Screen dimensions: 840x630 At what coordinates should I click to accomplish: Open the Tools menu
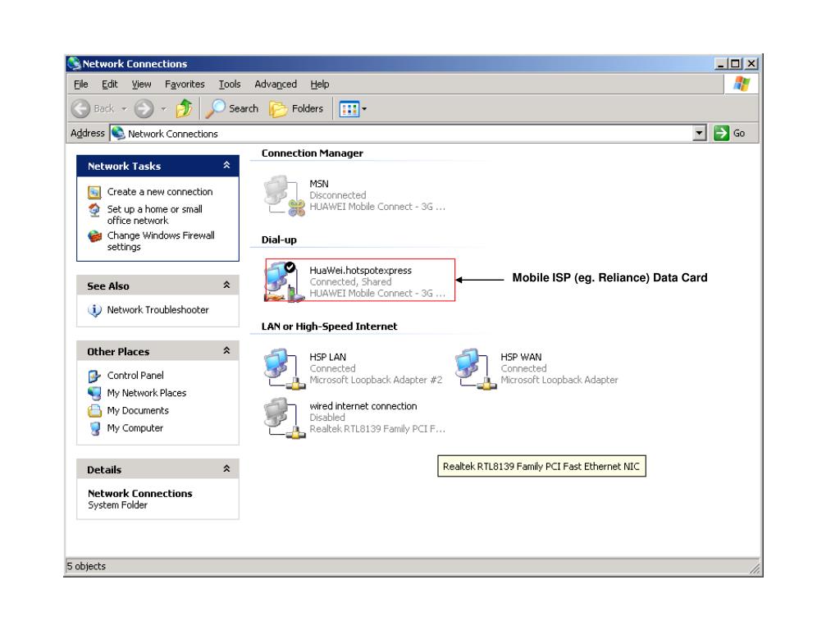click(x=230, y=84)
